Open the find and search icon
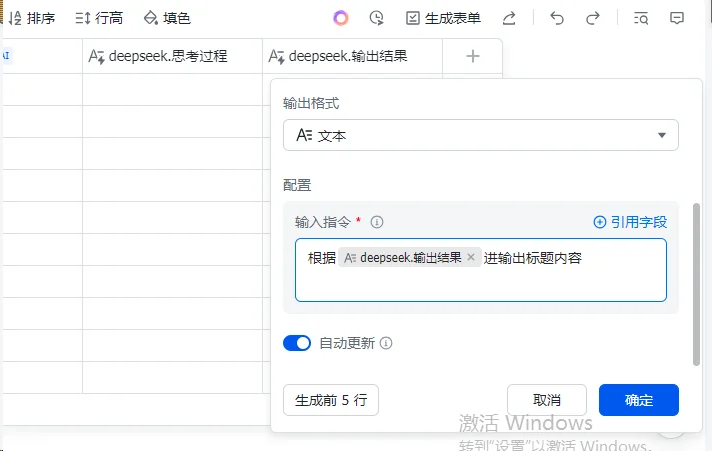712x451 pixels. pos(641,18)
